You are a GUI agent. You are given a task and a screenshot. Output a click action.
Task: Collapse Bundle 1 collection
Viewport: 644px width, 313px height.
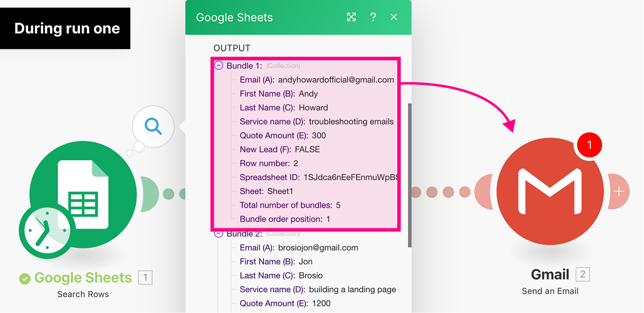coord(218,66)
